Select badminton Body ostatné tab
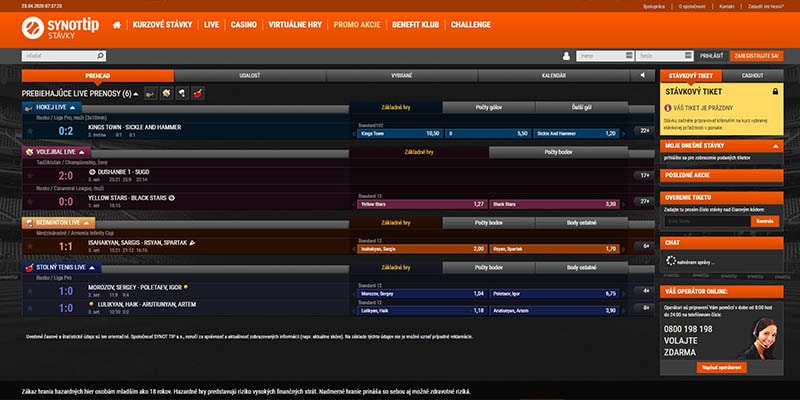Screen dimensions: 800x400 [582, 223]
